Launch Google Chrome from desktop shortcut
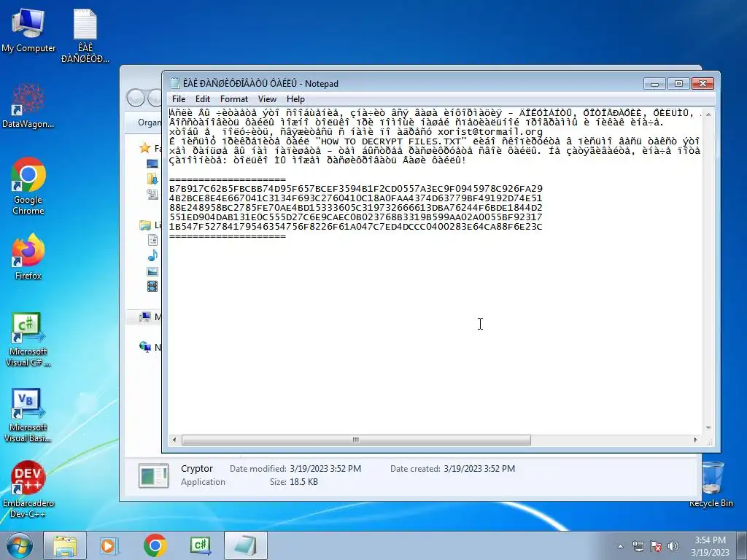 (28, 186)
